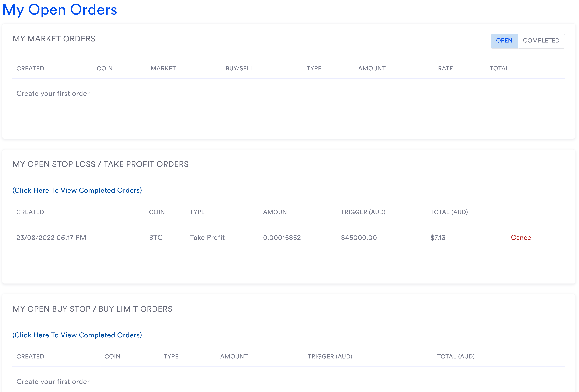Click the CREATED header in Take Profit table

(x=30, y=212)
